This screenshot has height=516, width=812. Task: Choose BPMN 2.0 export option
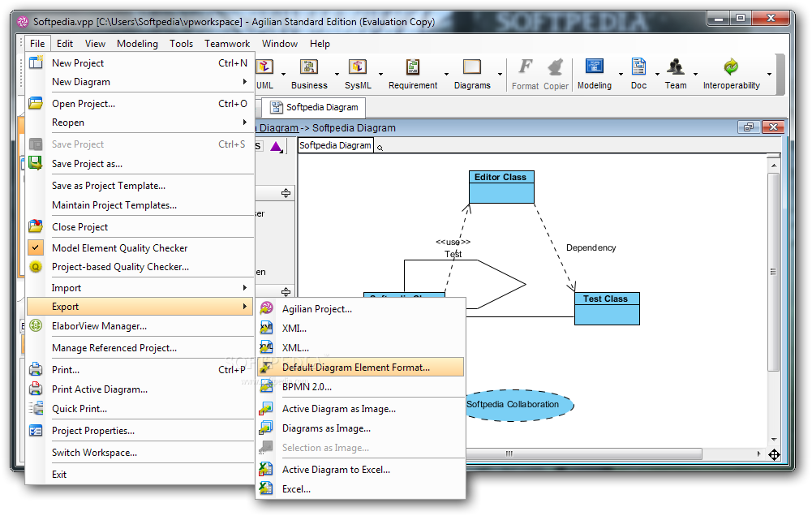tap(360, 386)
